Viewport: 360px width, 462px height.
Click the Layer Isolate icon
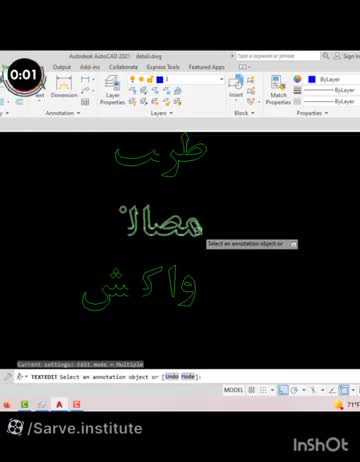[144, 90]
